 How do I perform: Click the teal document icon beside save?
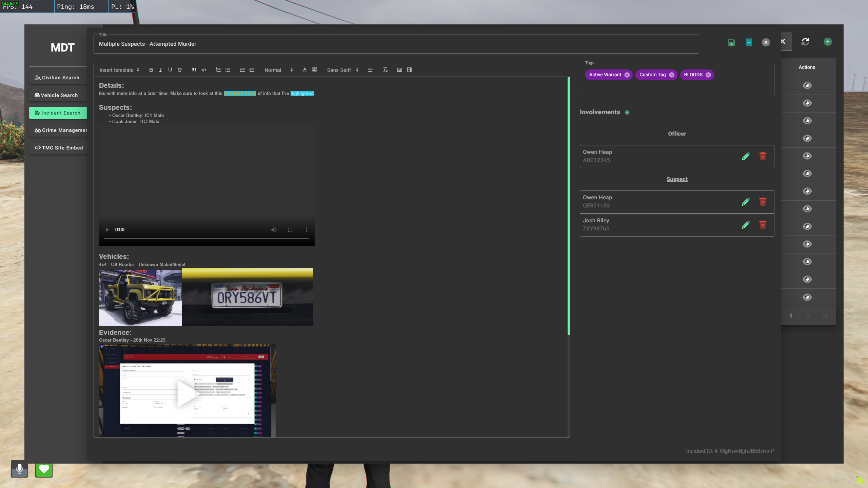click(749, 42)
